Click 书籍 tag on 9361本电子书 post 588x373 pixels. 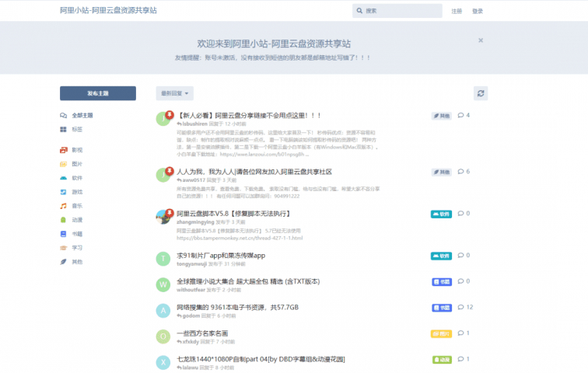442,308
